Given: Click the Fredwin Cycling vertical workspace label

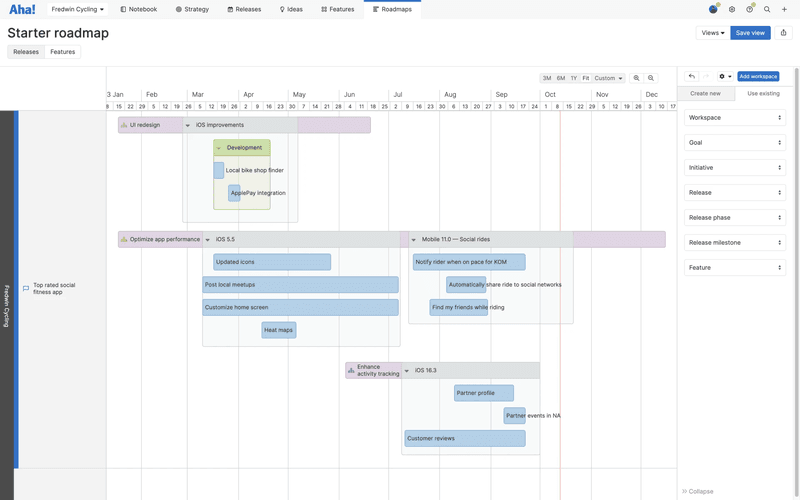Looking at the screenshot, I should point(7,306).
